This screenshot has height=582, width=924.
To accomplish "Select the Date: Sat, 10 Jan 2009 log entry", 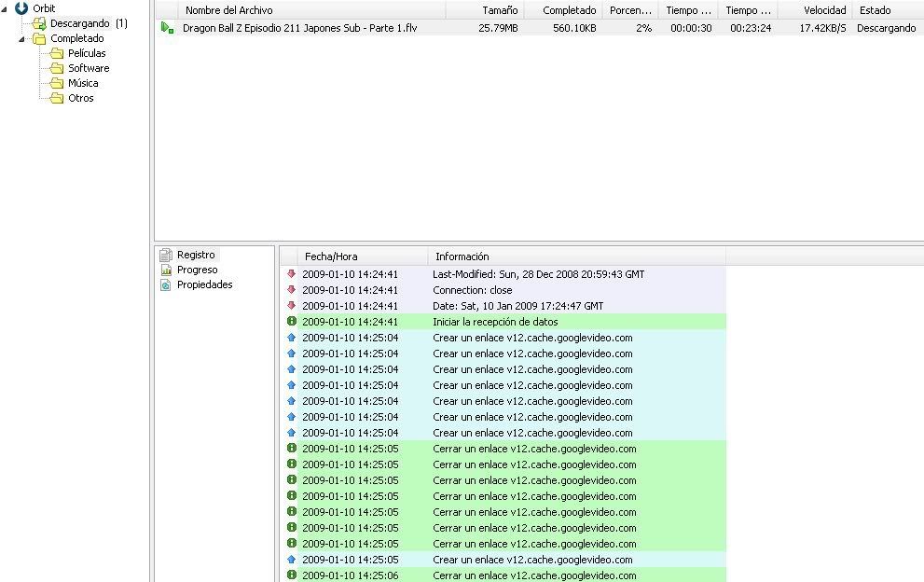I will pyautogui.click(x=518, y=306).
